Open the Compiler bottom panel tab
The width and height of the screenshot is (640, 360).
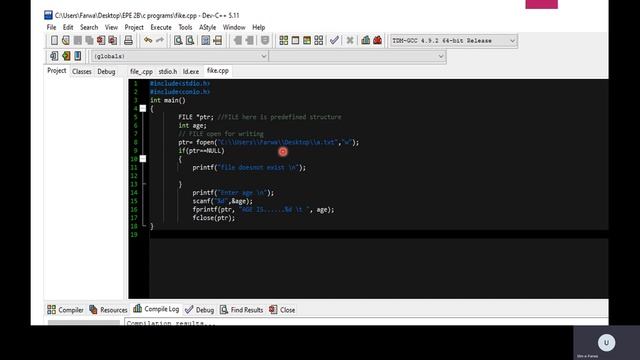pos(65,310)
